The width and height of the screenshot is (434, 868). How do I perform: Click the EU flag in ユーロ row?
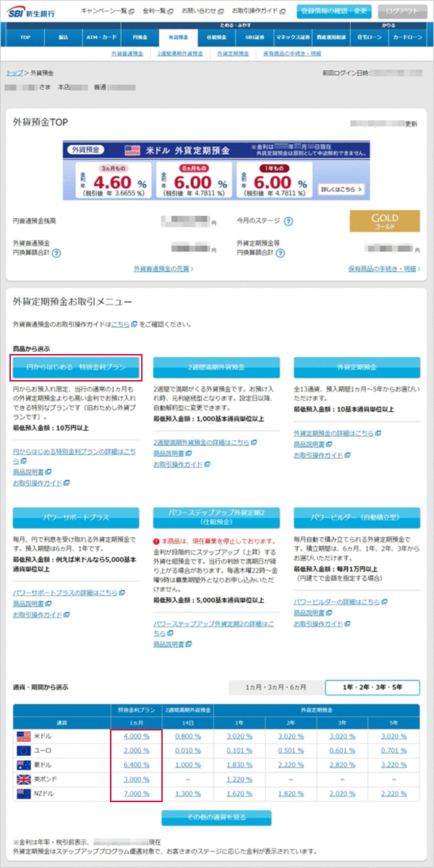click(x=24, y=751)
